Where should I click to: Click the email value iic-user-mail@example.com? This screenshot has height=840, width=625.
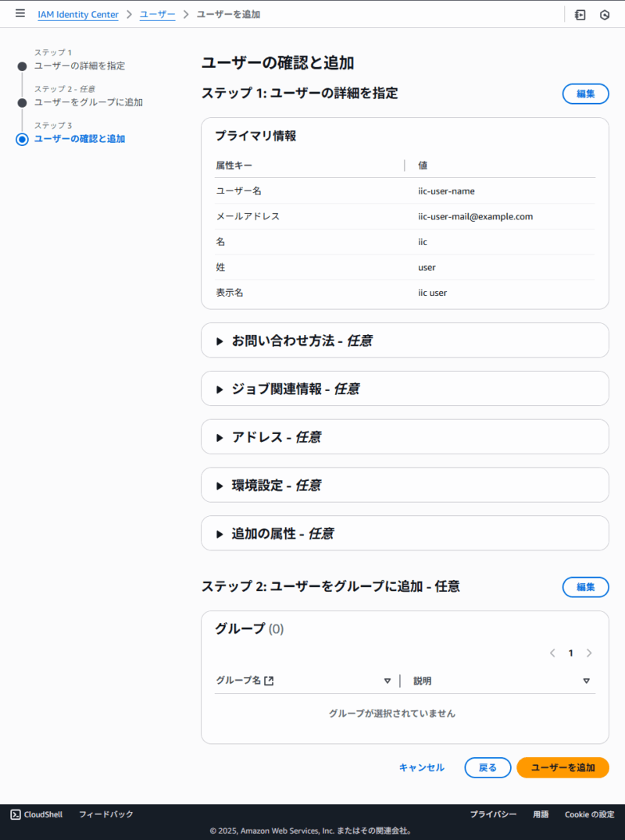(x=476, y=217)
